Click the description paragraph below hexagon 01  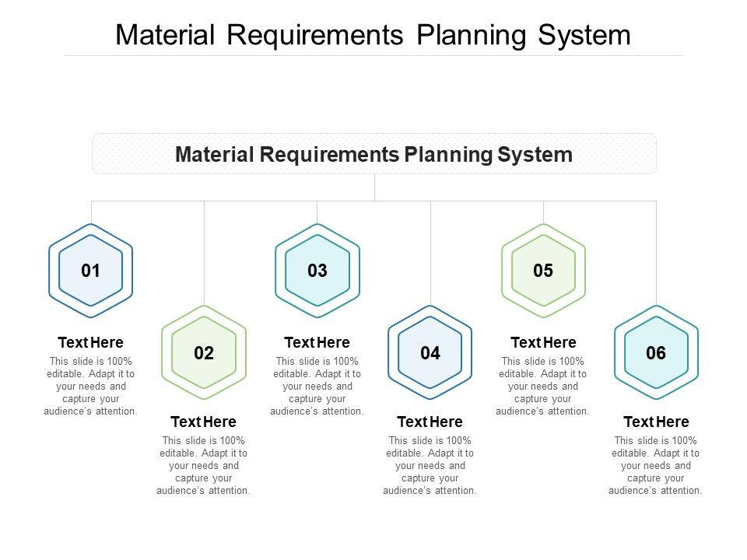[91, 386]
